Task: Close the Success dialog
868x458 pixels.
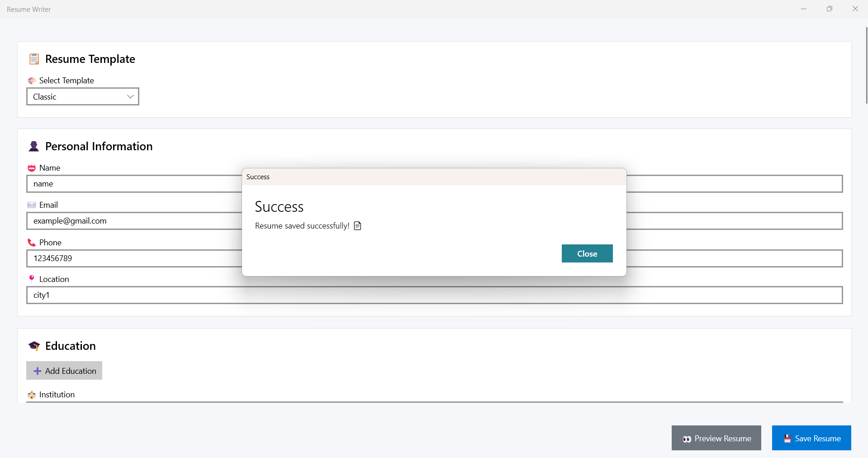Action: point(587,253)
